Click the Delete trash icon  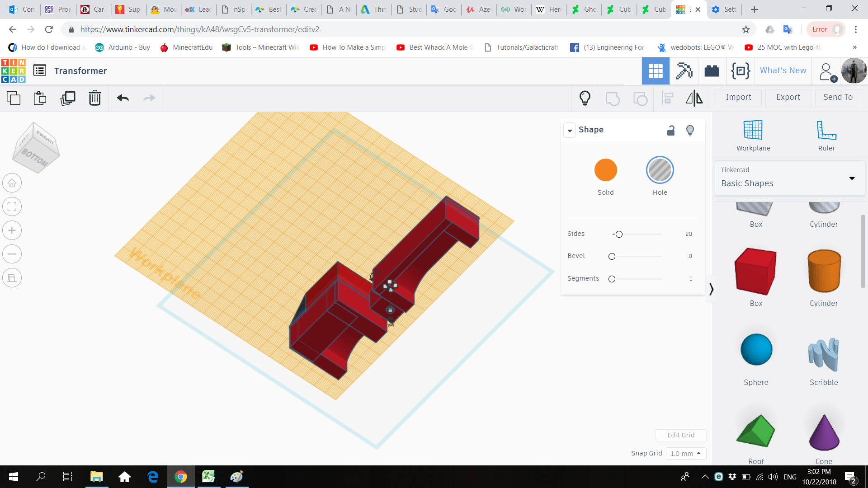point(95,98)
